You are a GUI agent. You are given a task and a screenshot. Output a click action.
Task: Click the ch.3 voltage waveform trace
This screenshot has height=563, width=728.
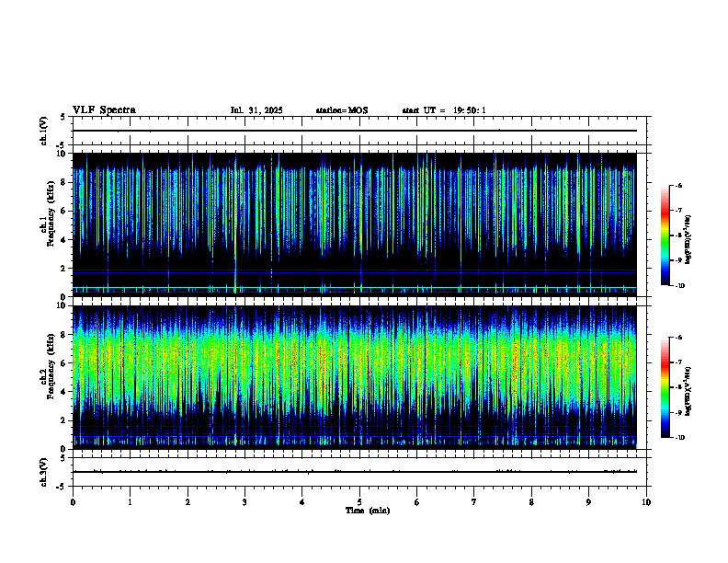coord(355,472)
